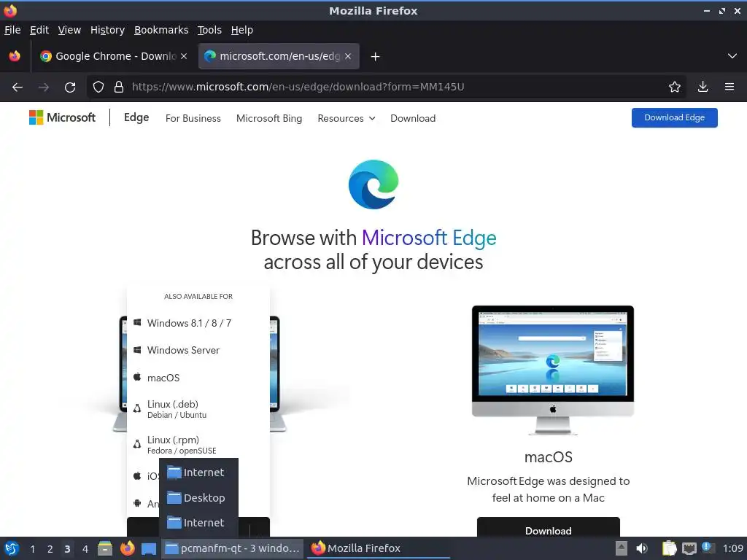Open the clipboard manager tray icon
The image size is (747, 560).
point(669,548)
